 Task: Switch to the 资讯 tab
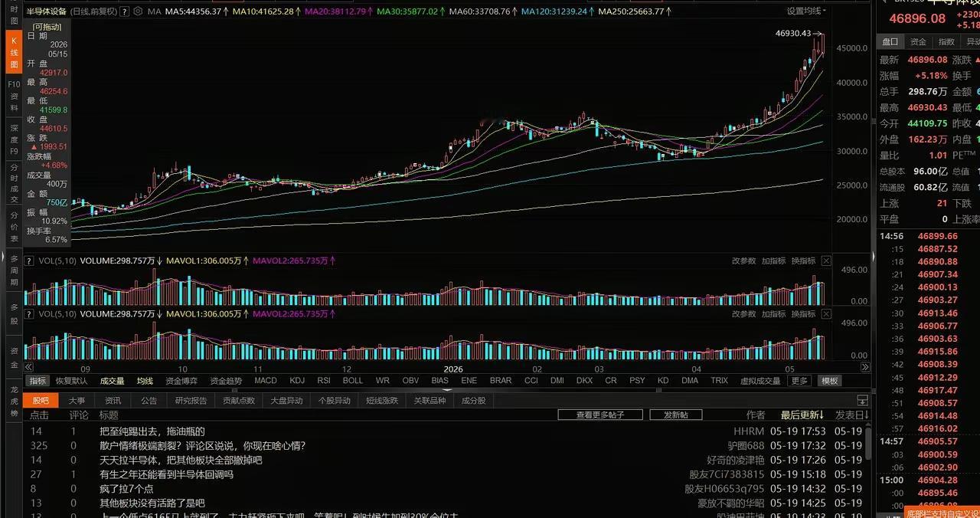[113, 400]
